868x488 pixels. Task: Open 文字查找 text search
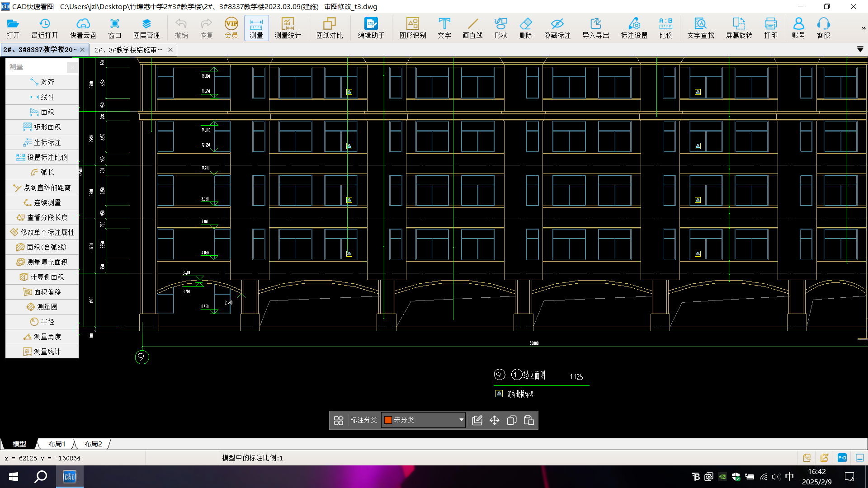tap(701, 28)
